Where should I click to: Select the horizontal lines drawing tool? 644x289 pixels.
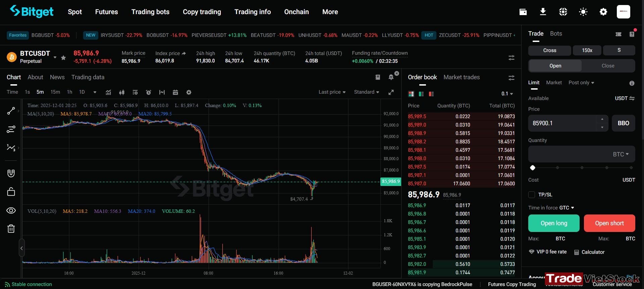(11, 129)
